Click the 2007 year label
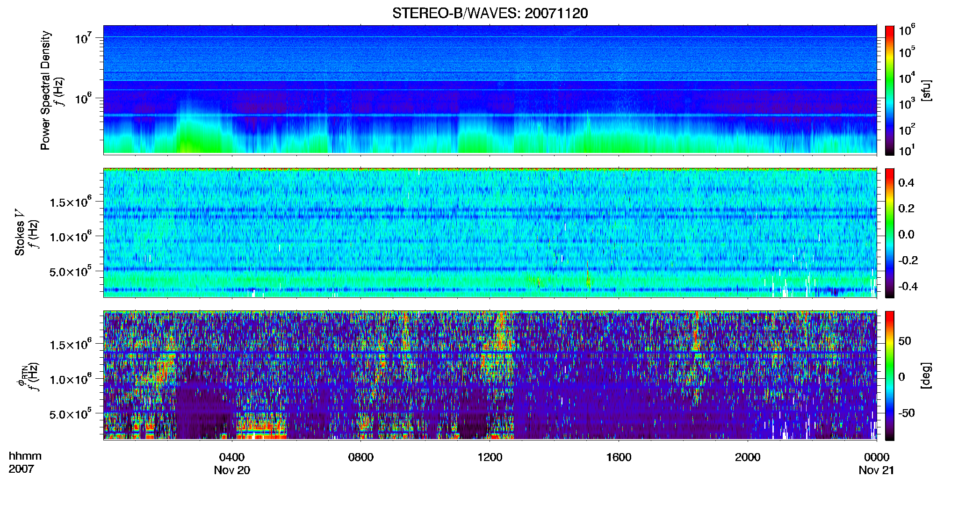The width and height of the screenshot is (980, 505). [x=21, y=469]
